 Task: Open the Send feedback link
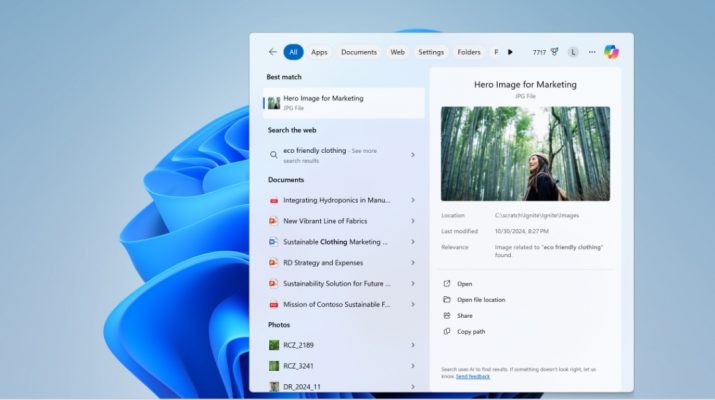(473, 377)
